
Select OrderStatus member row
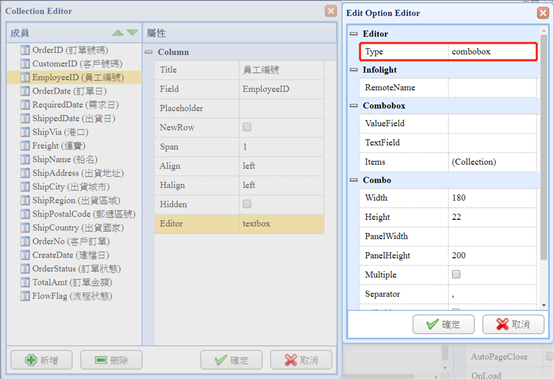tap(74, 269)
